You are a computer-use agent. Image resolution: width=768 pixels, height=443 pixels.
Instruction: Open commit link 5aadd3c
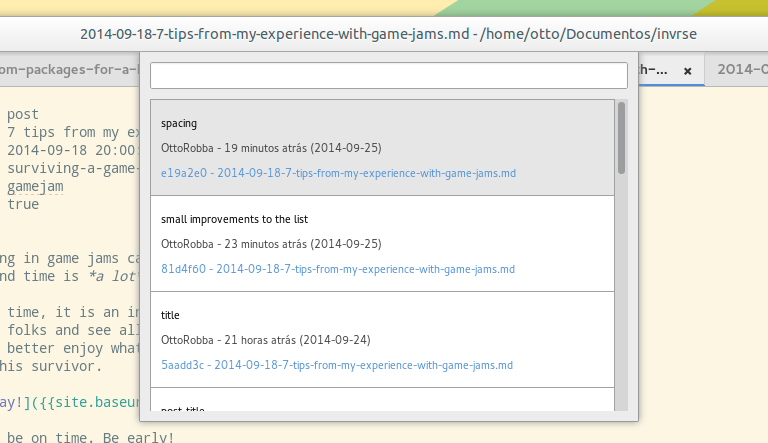[336, 365]
